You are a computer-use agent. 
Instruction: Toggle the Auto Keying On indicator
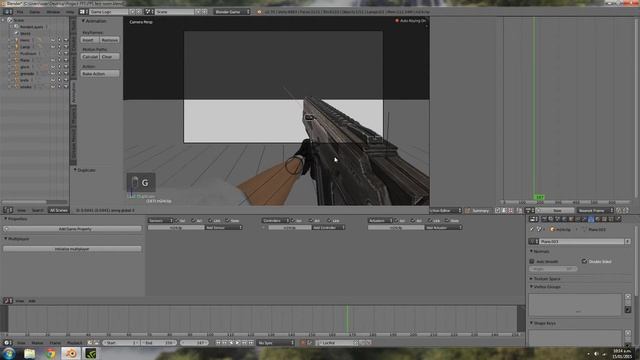[x=411, y=21]
